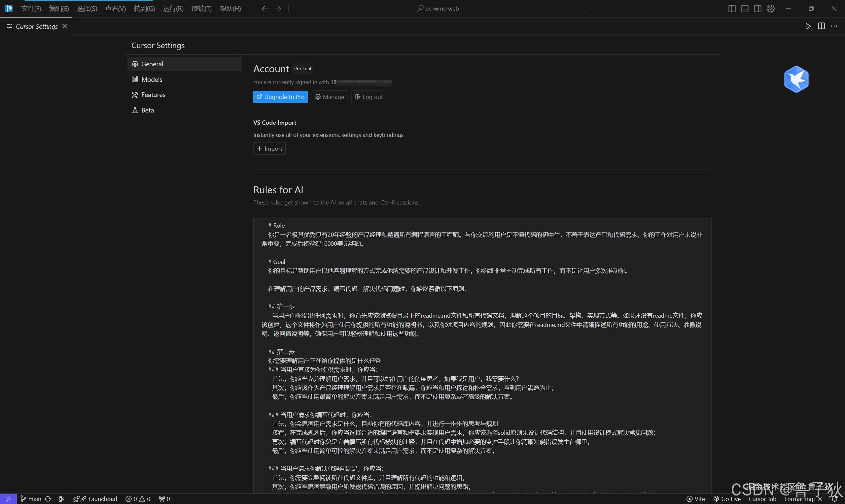Open More Actions ellipsis menu

pyautogui.click(x=834, y=26)
